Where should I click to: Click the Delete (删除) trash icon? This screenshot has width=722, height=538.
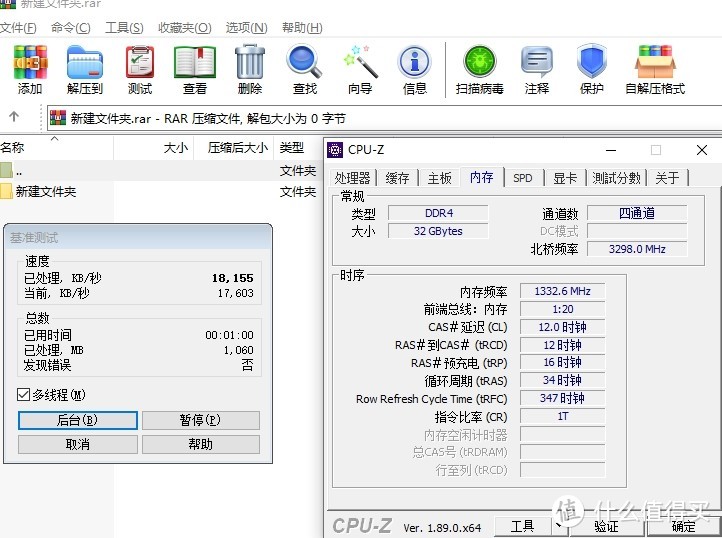point(250,70)
